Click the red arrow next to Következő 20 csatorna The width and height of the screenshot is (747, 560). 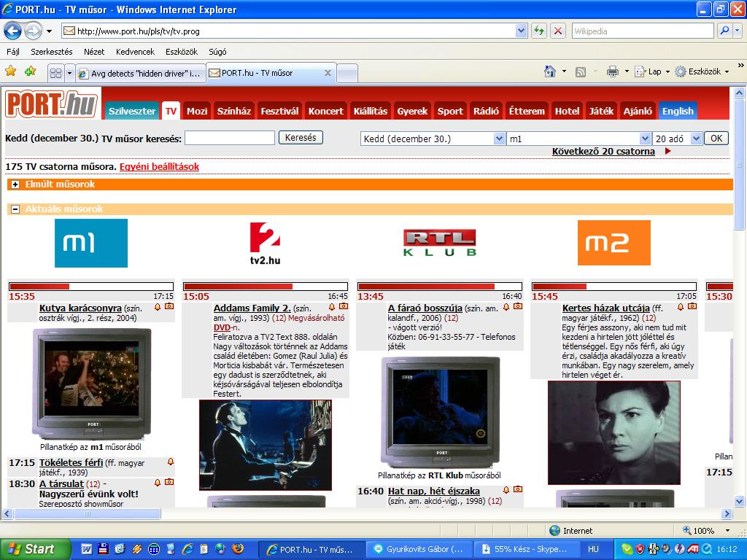coord(668,151)
